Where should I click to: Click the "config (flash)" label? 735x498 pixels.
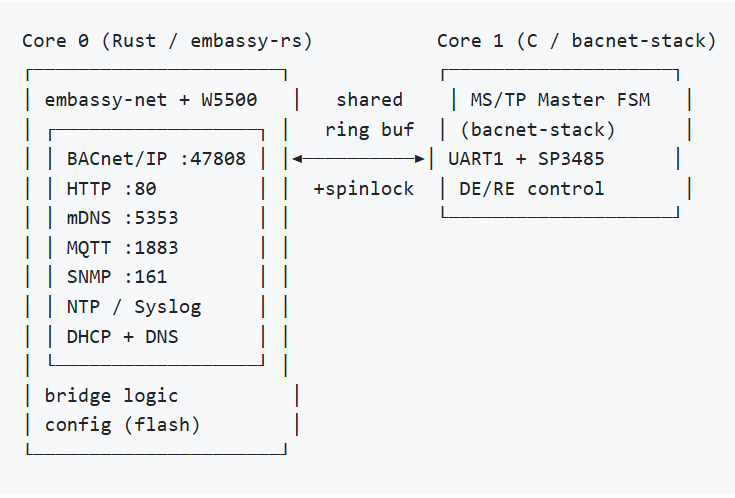pos(123,425)
